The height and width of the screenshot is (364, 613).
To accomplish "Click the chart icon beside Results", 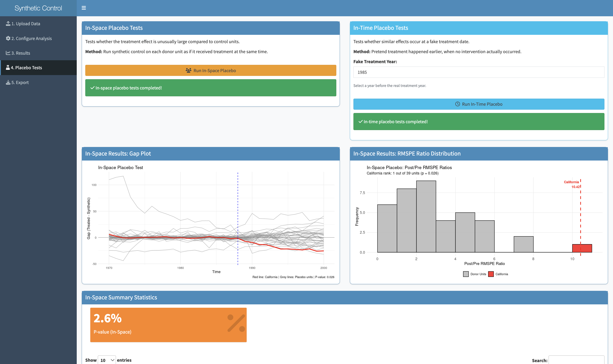I will (x=8, y=53).
